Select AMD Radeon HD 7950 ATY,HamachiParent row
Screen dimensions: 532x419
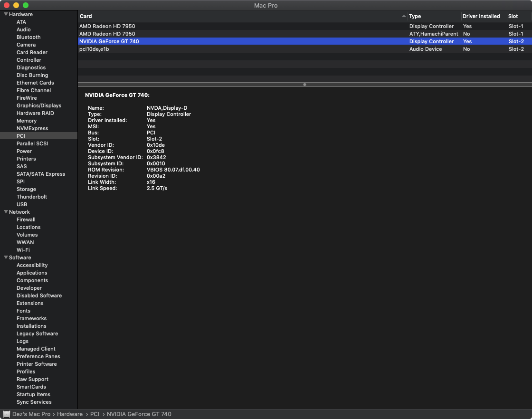[x=304, y=34]
